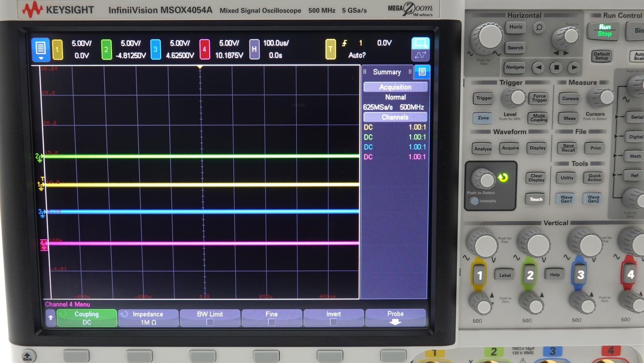
Task: Click the Wave Gen2 button
Action: 593,199
